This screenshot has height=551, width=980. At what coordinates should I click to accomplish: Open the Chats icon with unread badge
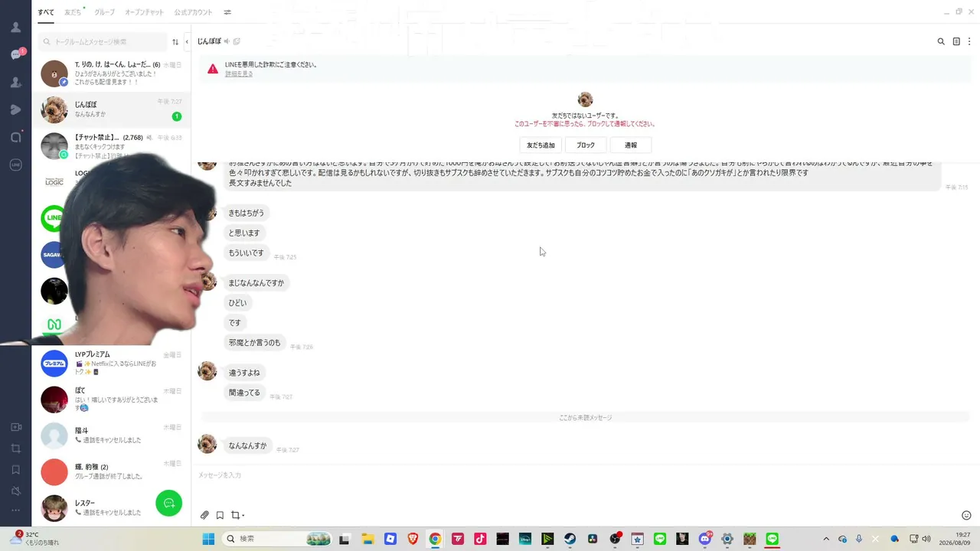[16, 54]
